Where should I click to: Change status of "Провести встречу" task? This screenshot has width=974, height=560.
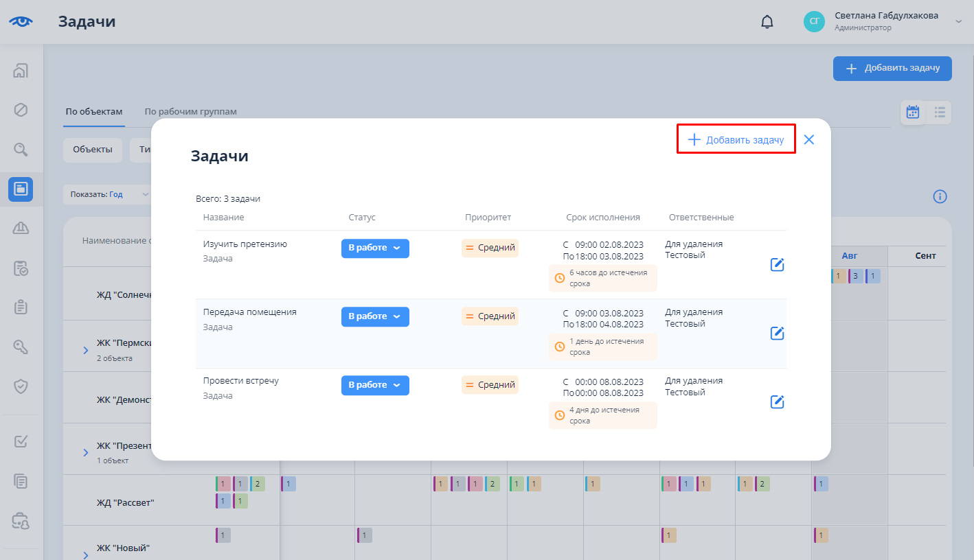tap(375, 386)
